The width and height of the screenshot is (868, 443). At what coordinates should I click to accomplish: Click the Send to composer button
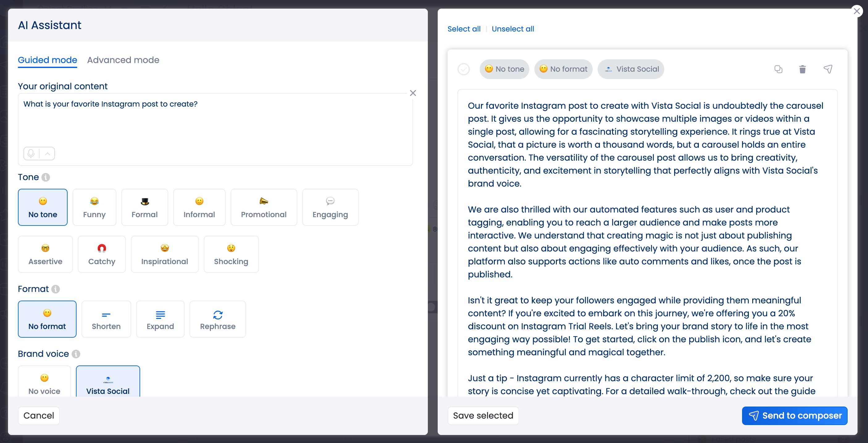[794, 416]
